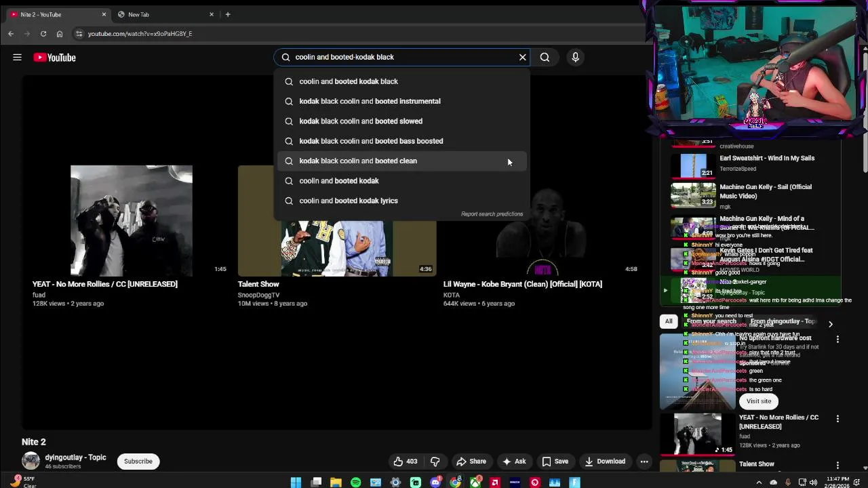Open the browser home page
Screen dimensions: 868x488
(60, 33)
